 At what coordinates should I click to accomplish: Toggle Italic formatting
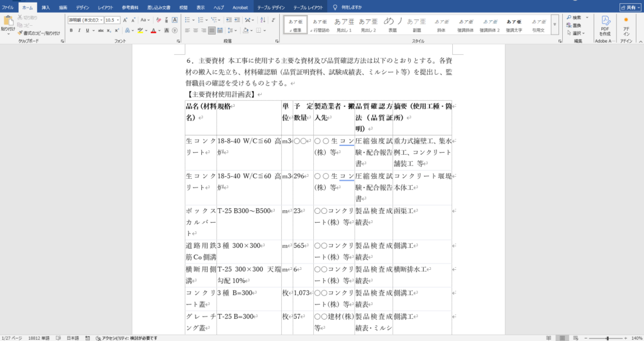tap(79, 30)
